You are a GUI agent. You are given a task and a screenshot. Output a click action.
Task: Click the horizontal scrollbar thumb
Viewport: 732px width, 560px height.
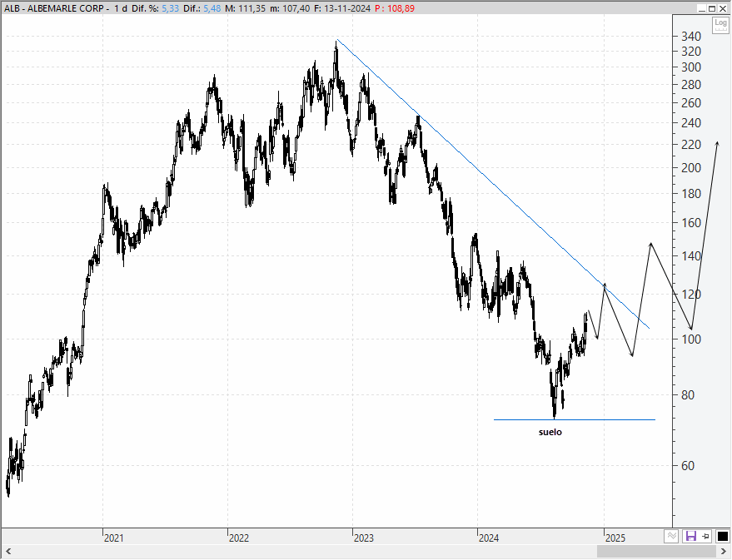[657, 551]
